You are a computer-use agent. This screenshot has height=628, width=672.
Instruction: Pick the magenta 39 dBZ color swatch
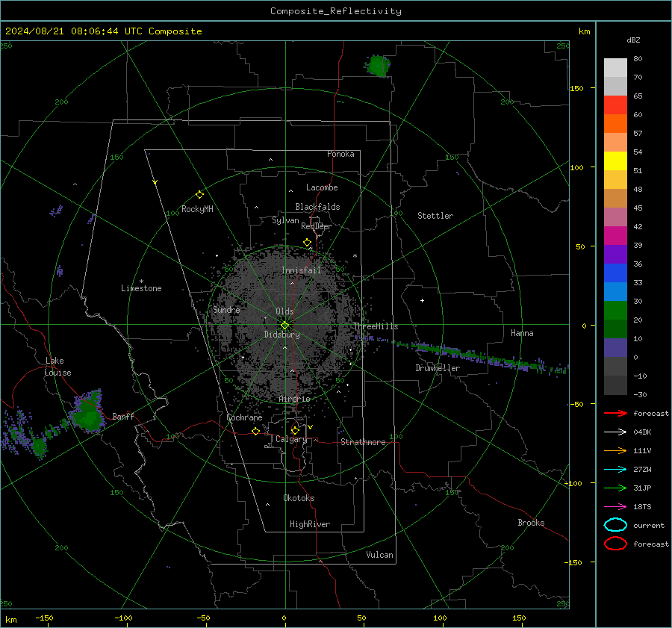click(x=615, y=235)
